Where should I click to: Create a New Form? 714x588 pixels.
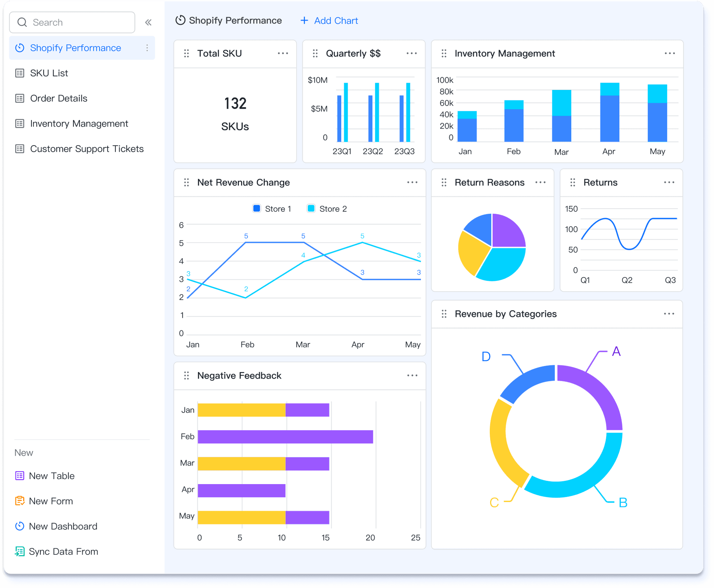tap(51, 501)
